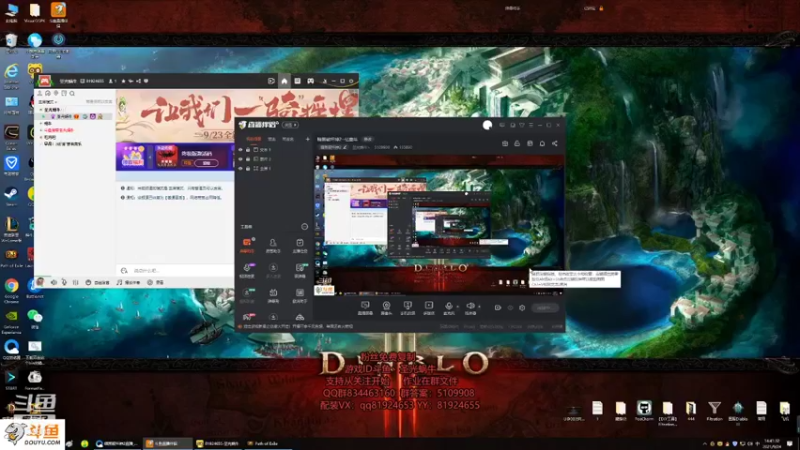Viewport: 800px width, 450px height.
Task: Open the Google Chrome desktop icon
Action: (11, 289)
